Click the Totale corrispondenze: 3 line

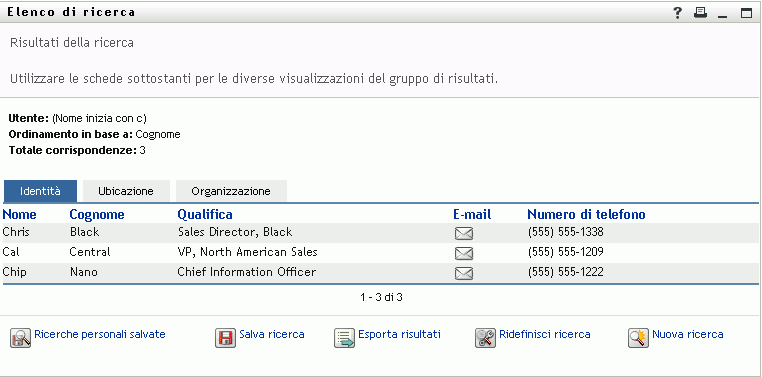[x=77, y=151]
